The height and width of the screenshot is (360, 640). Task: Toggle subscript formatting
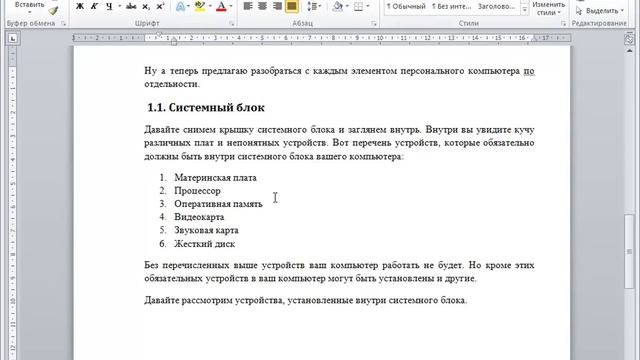[x=146, y=6]
